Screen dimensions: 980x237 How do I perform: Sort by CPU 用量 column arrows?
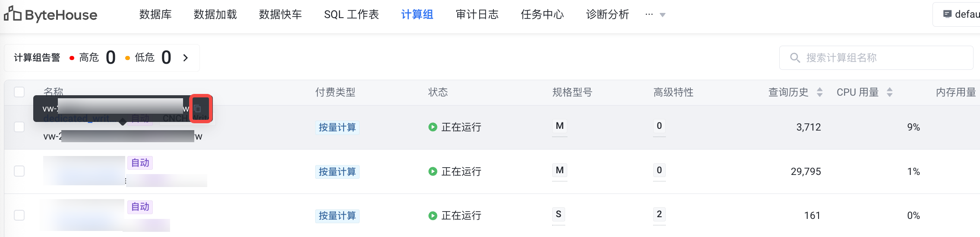(890, 92)
